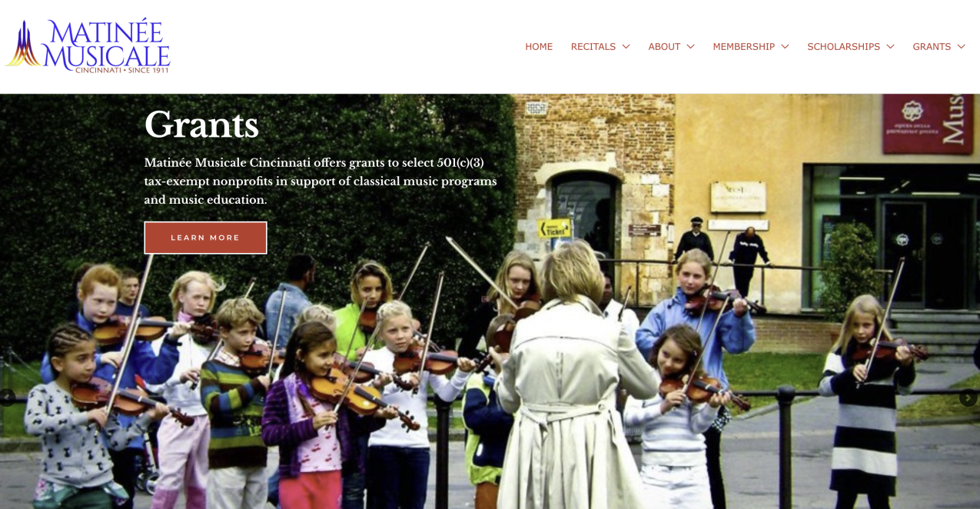
Task: Expand the SCHOLARSHIPS dropdown chevron
Action: pyautogui.click(x=890, y=47)
